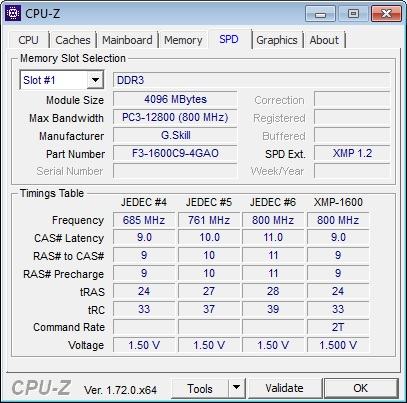Switch to the Caches tab

point(73,40)
